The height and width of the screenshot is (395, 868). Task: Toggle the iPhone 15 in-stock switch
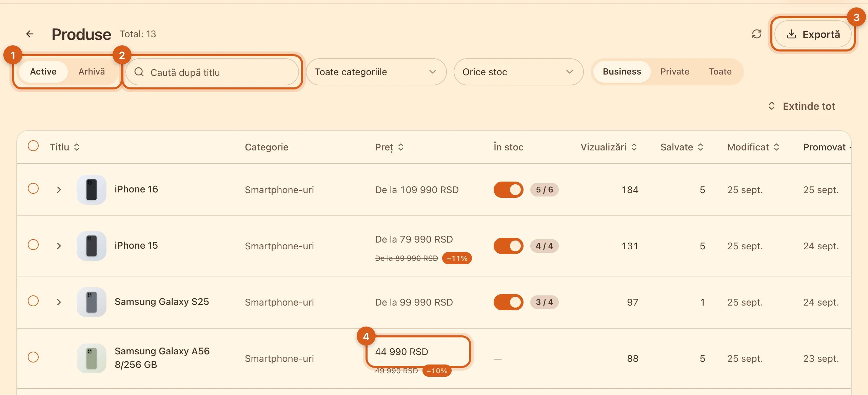click(508, 246)
